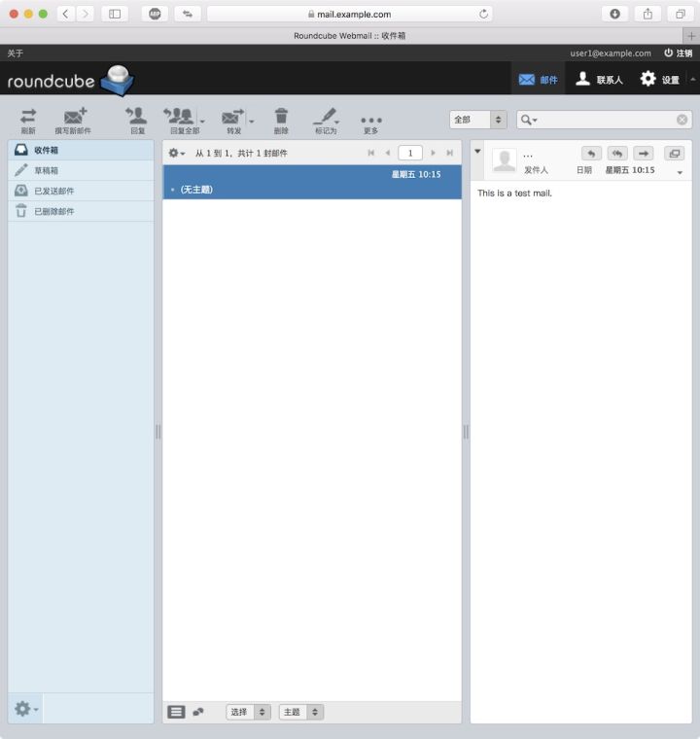Click the refresh (刷新) mail icon

click(28, 119)
